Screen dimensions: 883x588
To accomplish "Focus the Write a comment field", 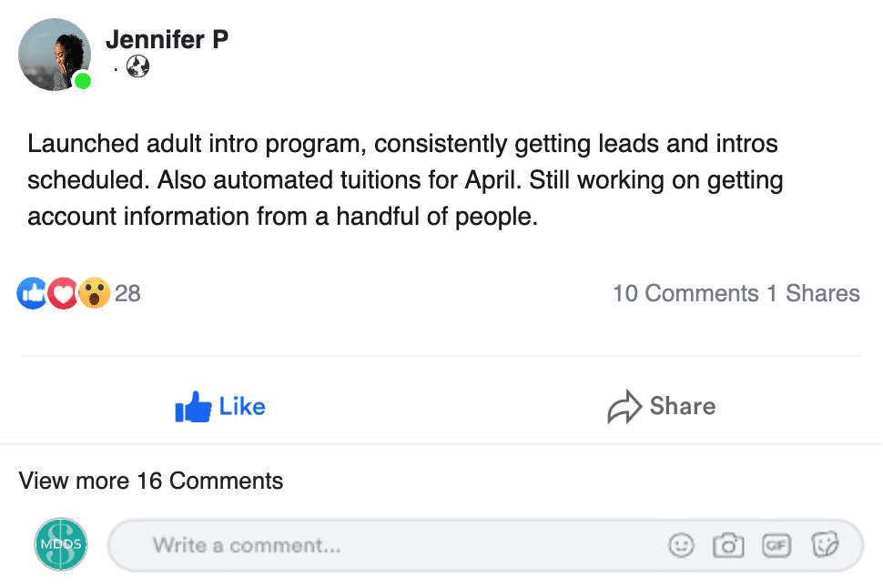I will tap(382, 545).
